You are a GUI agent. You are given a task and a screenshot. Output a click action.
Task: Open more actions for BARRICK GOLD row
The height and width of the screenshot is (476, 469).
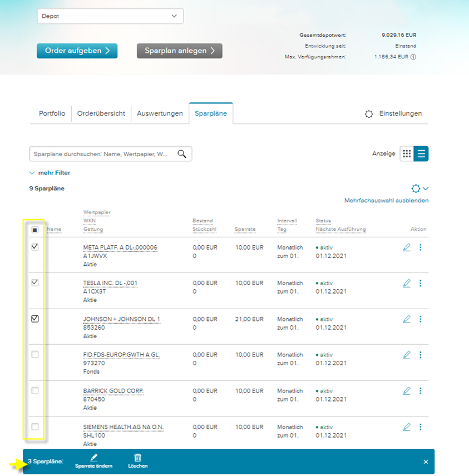pos(421,391)
